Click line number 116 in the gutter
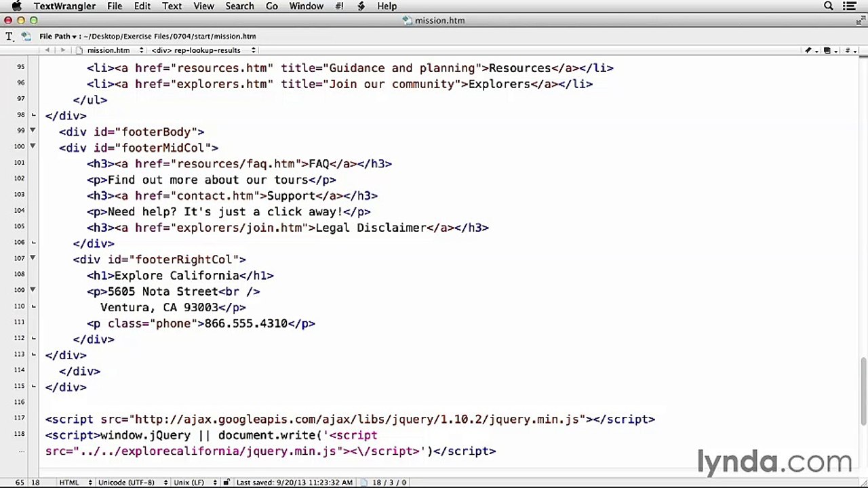 [18, 403]
